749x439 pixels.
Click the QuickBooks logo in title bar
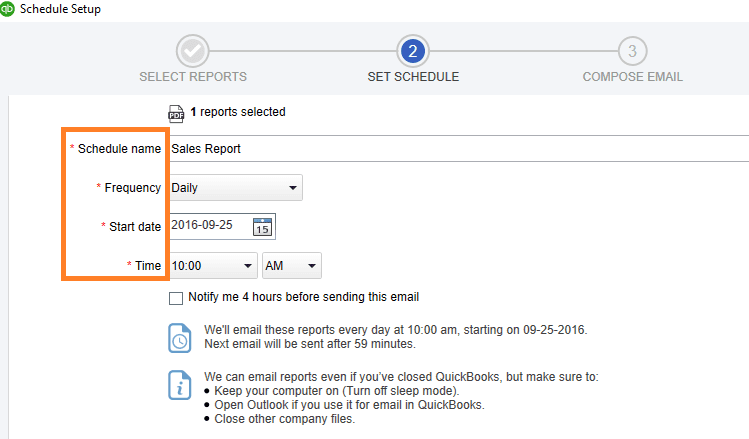pyautogui.click(x=7, y=9)
